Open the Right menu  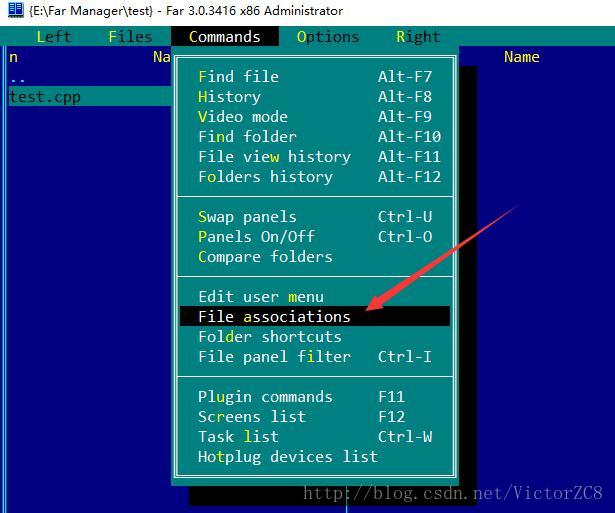coord(418,36)
